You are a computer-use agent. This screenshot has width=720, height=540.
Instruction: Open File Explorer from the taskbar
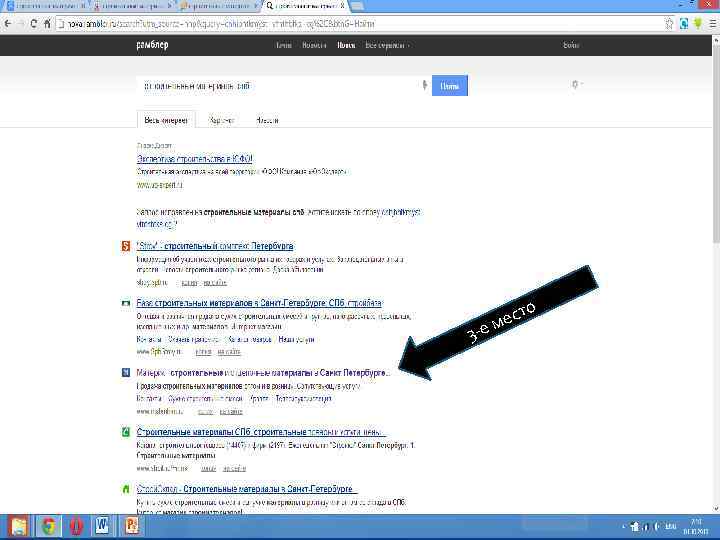click(x=19, y=526)
